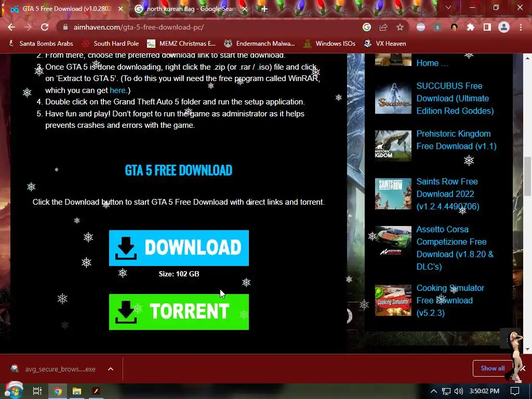Open Santa Bombs Arabs bookmark
This screenshot has width=532, height=399.
point(41,44)
